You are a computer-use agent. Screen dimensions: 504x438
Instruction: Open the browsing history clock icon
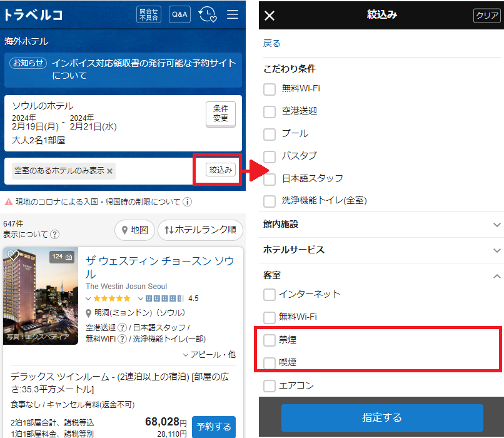pyautogui.click(x=207, y=14)
